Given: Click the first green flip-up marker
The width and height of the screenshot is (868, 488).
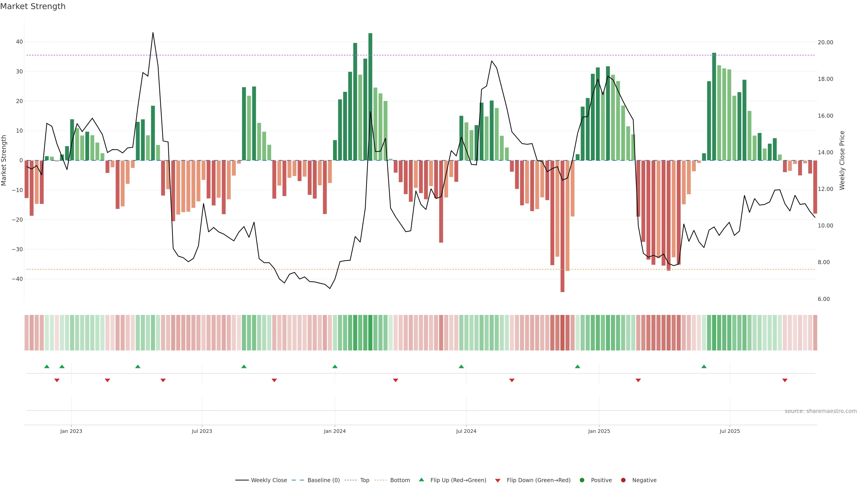Looking at the screenshot, I should pos(47,366).
